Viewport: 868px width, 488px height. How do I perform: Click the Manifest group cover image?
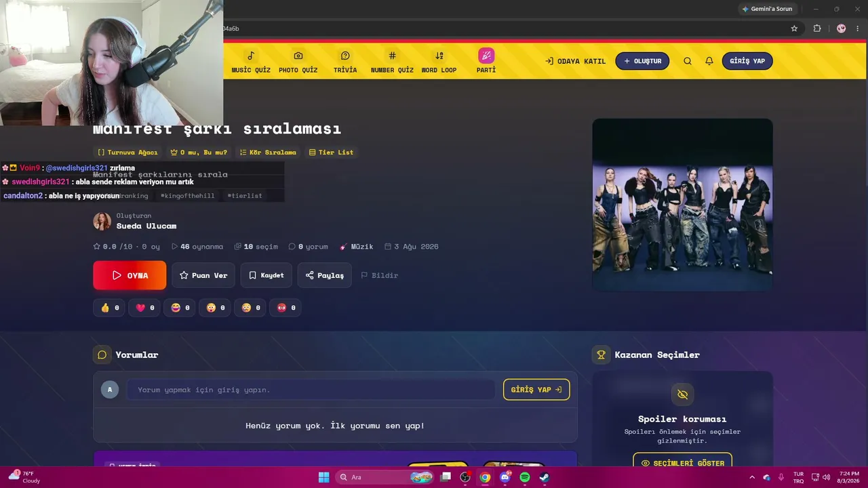[x=682, y=205]
